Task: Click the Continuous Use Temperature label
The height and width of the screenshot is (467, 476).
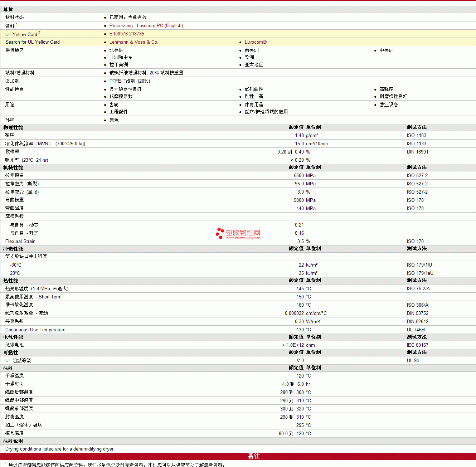Action: point(35,330)
